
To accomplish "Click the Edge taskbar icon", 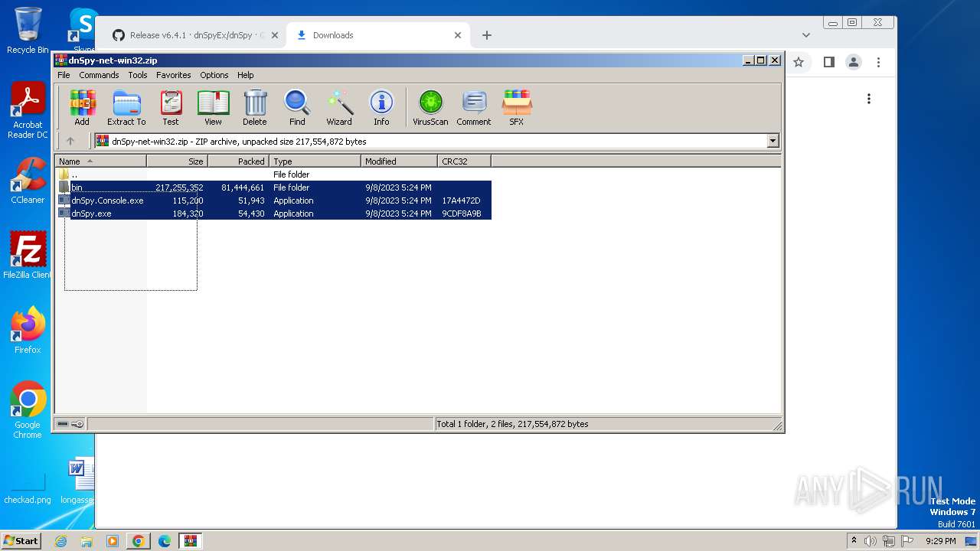I will point(165,541).
